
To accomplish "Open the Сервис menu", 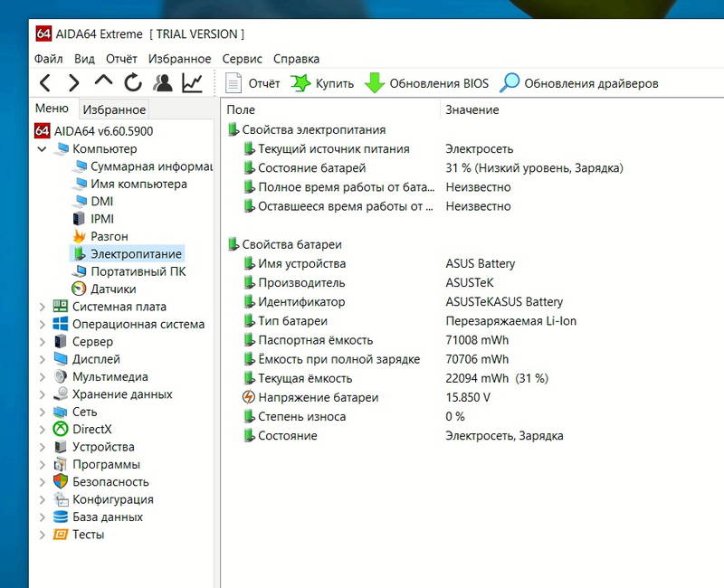I will coord(242,59).
